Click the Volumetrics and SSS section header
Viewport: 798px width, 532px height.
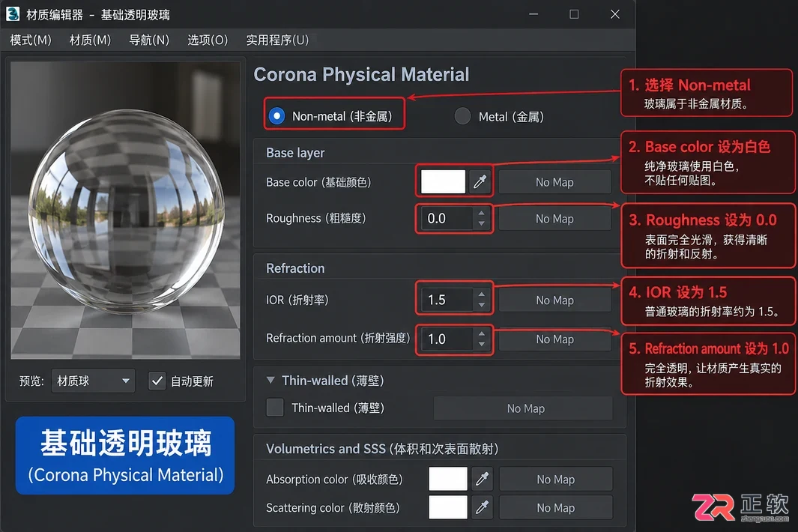point(382,449)
